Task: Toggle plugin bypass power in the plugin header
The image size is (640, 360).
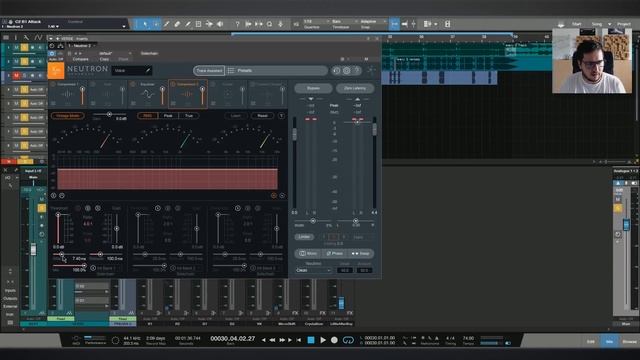Action: click(52, 53)
